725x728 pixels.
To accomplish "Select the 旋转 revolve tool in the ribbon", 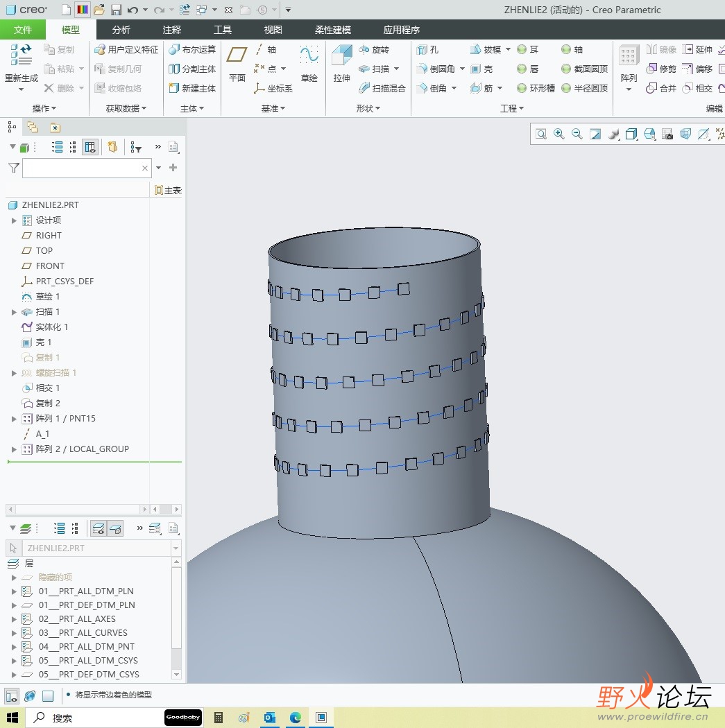I will click(x=375, y=50).
